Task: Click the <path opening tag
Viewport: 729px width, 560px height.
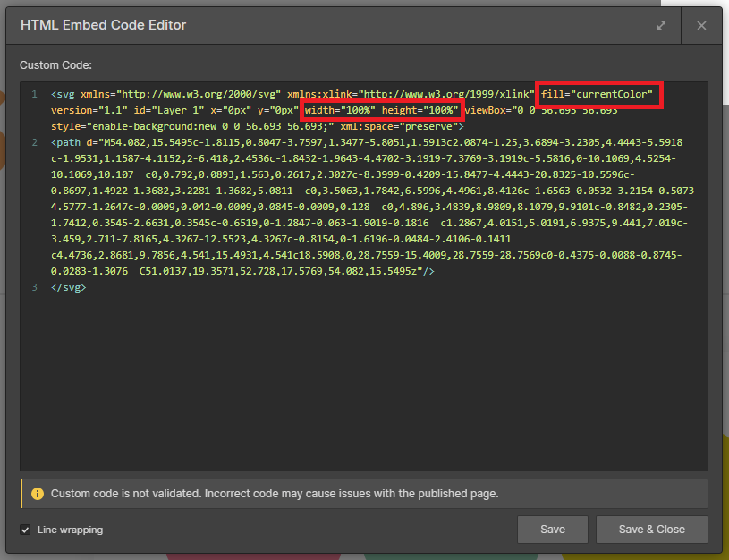Action: tap(65, 142)
